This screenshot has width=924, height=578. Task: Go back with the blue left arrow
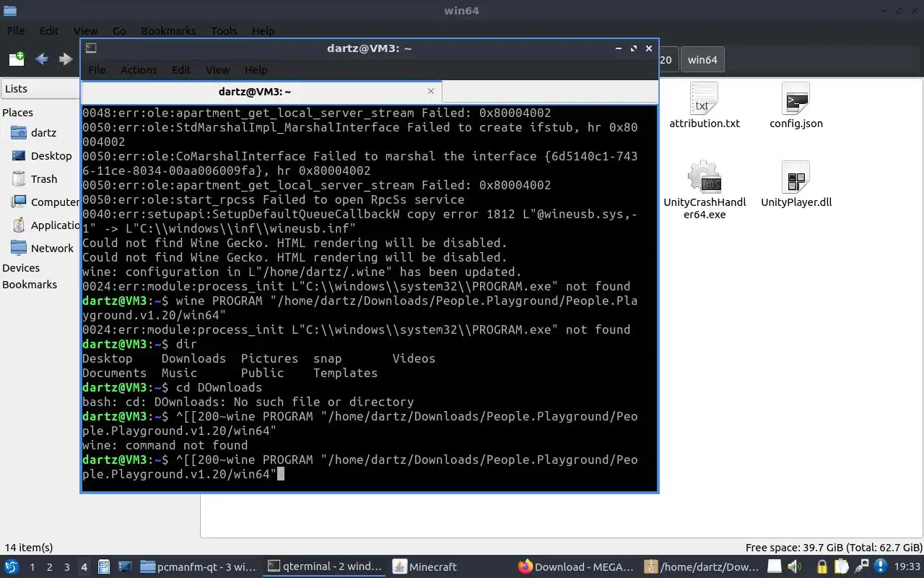click(x=42, y=59)
